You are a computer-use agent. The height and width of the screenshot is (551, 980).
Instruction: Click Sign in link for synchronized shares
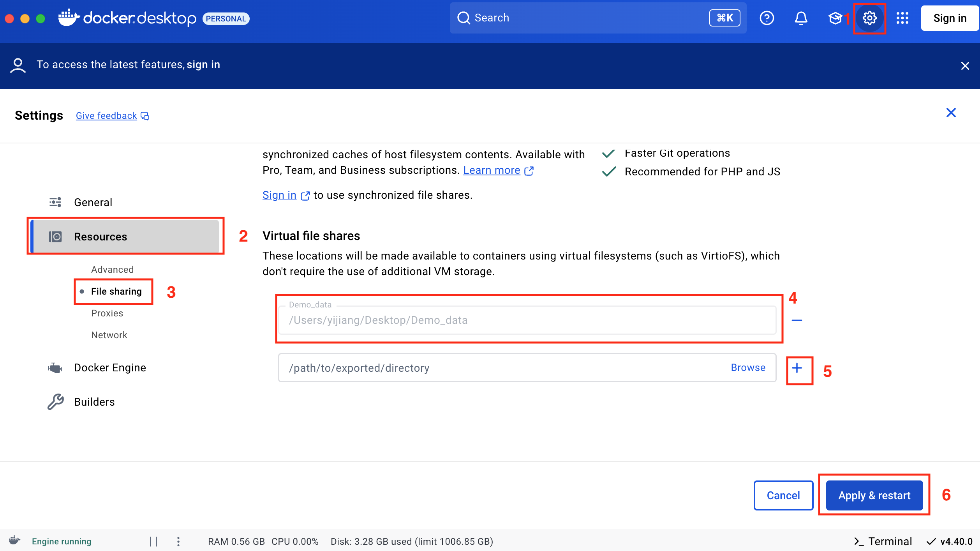[x=279, y=195]
